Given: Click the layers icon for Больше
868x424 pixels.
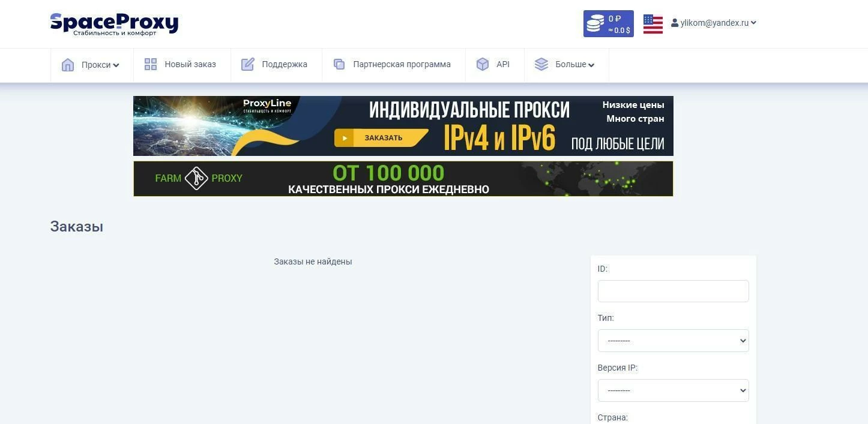Looking at the screenshot, I should [541, 64].
